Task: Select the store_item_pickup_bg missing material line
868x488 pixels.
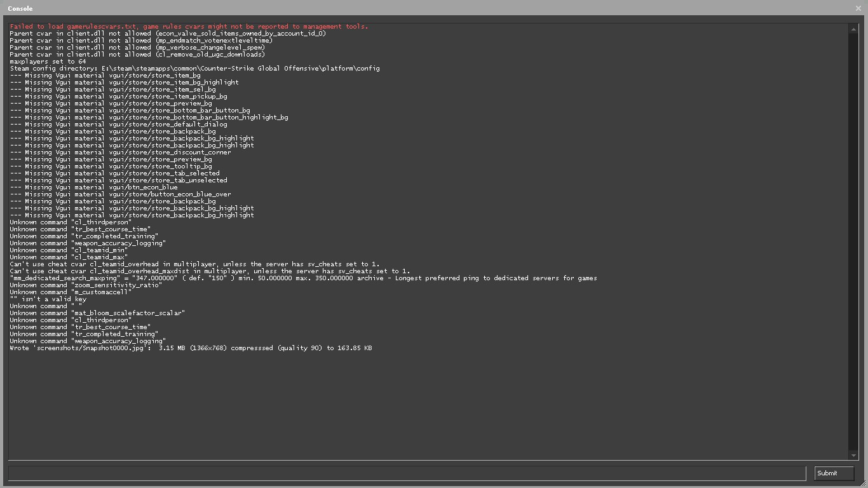Action: pyautogui.click(x=118, y=97)
